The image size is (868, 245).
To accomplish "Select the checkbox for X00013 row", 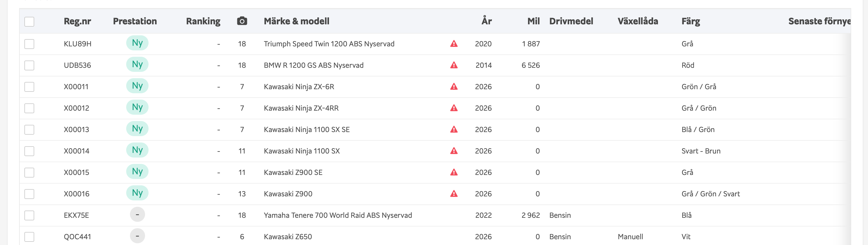I will [29, 129].
